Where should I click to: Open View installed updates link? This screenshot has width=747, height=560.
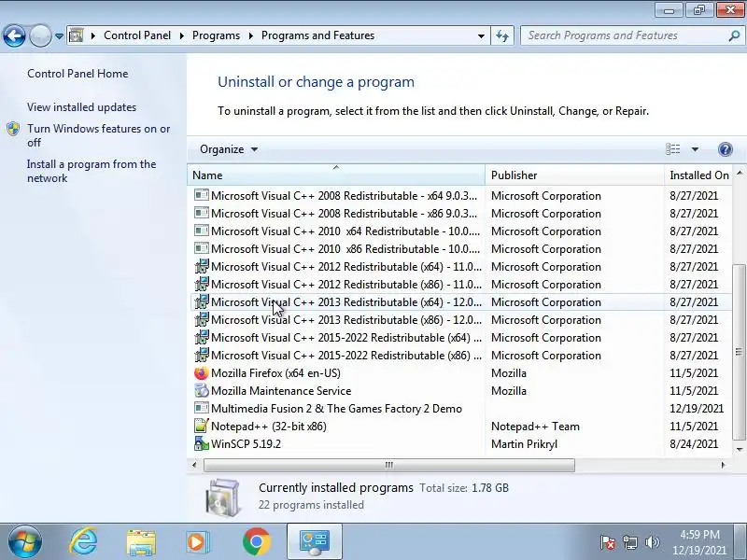coord(81,107)
